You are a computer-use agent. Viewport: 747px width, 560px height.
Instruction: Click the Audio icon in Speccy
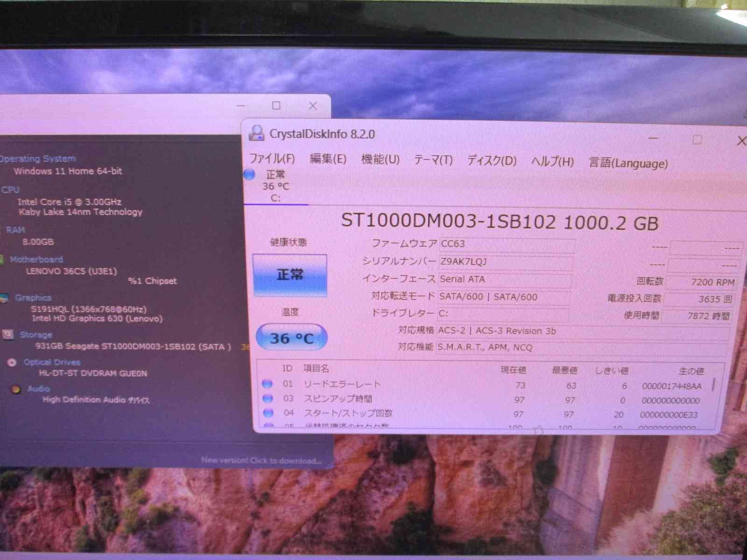(16, 389)
